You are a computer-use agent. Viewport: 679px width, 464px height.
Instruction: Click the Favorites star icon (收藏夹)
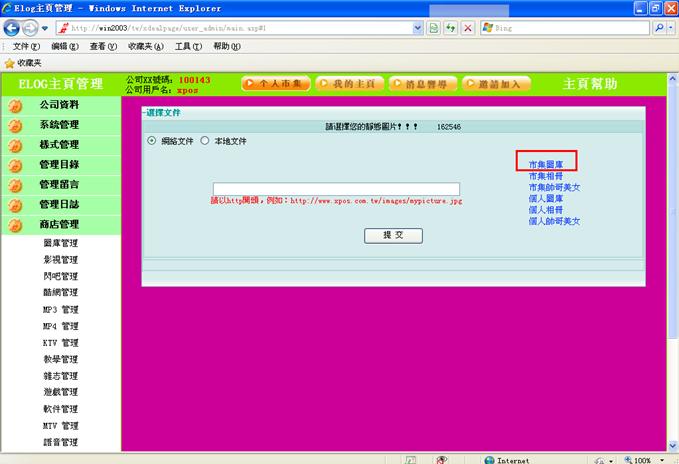pos(10,62)
